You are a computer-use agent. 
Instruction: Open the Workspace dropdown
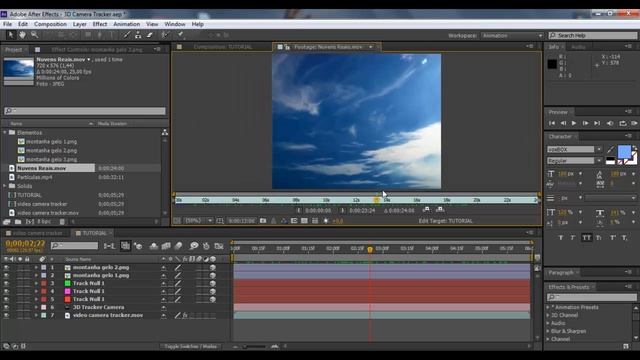(512, 36)
